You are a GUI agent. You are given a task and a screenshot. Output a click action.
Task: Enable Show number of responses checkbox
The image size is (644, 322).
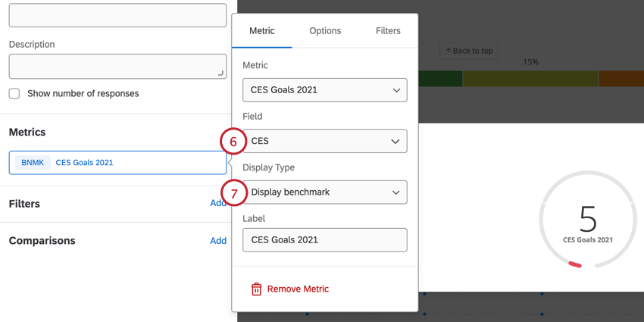pyautogui.click(x=14, y=94)
